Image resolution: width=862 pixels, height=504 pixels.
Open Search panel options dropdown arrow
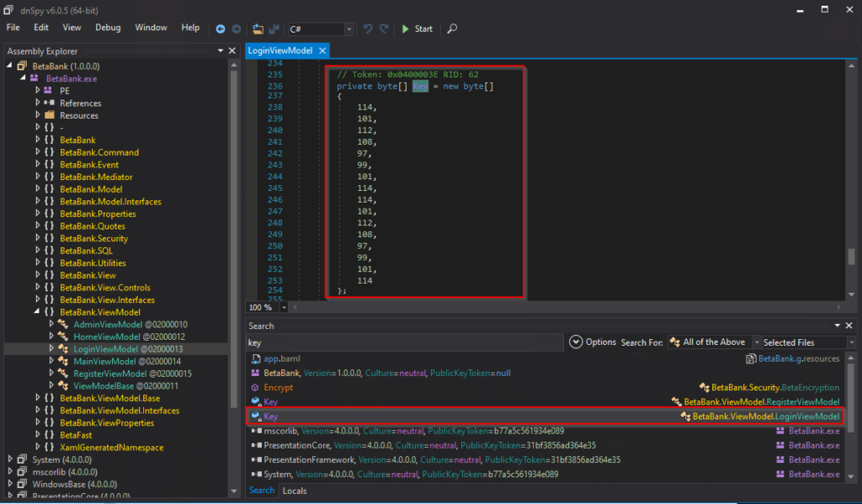pyautogui.click(x=838, y=326)
